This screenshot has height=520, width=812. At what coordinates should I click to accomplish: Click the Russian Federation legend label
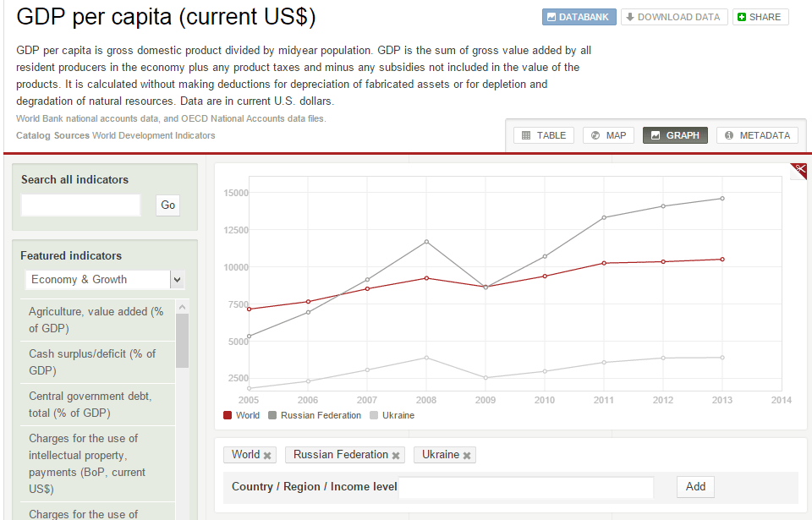(x=321, y=415)
